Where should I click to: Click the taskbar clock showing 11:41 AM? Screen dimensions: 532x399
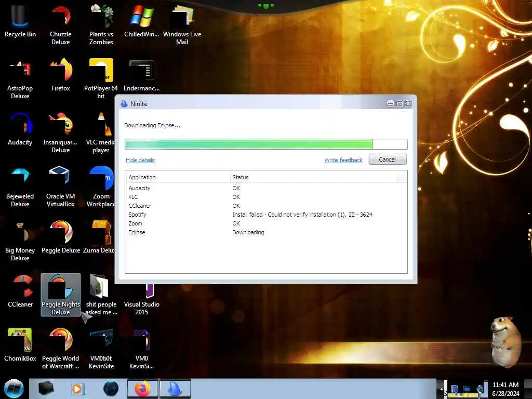(x=506, y=389)
